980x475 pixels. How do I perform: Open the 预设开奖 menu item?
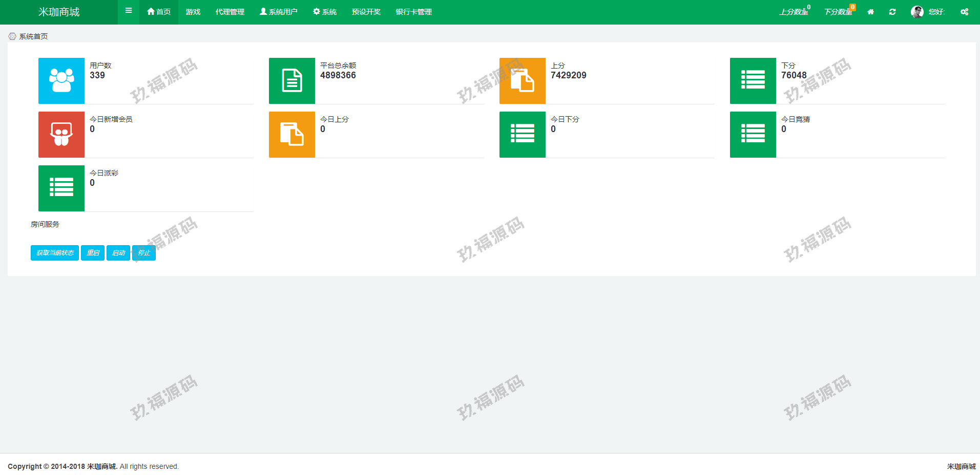(366, 12)
